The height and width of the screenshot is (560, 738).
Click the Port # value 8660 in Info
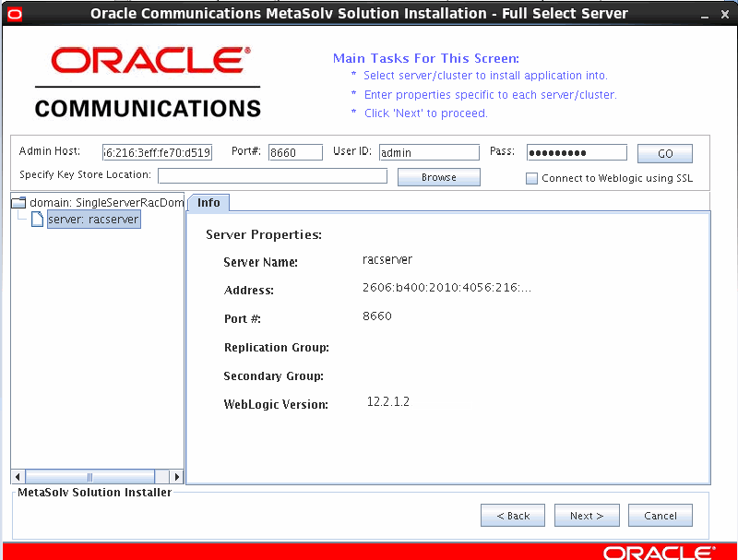(x=377, y=316)
